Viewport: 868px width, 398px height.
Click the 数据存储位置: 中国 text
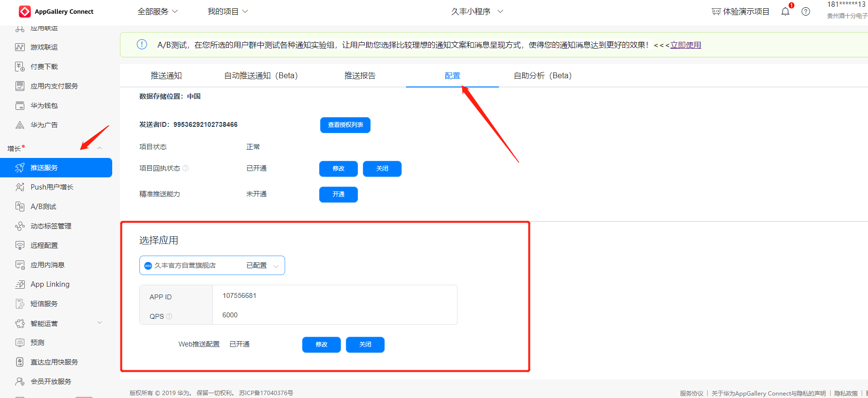[x=170, y=96]
